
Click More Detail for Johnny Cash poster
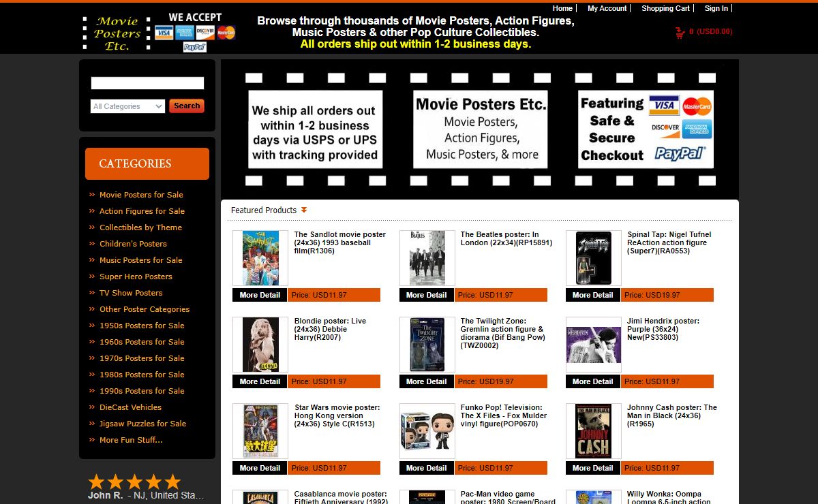click(593, 468)
